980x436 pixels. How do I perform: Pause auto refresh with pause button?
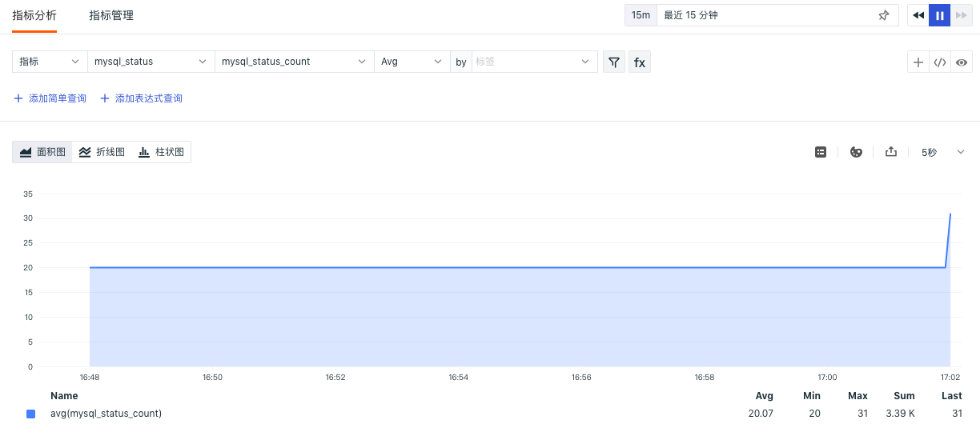pos(940,15)
